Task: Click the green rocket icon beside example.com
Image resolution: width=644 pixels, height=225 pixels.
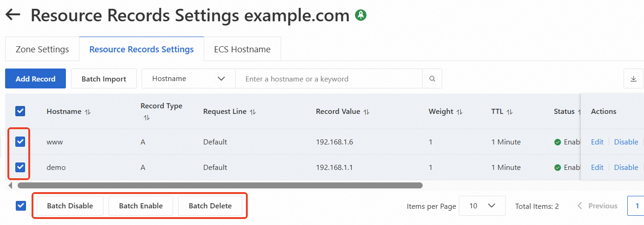Action: pyautogui.click(x=361, y=15)
